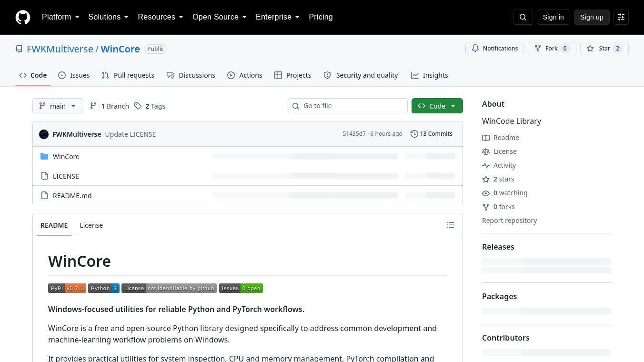The image size is (644, 362).
Task: Click Sign in button
Action: (x=553, y=17)
